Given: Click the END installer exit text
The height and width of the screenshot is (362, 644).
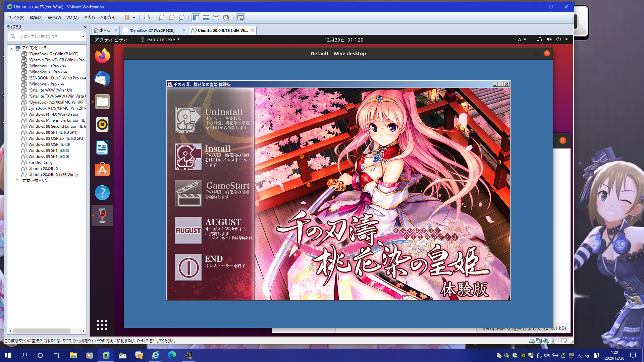Looking at the screenshot, I should [225, 266].
